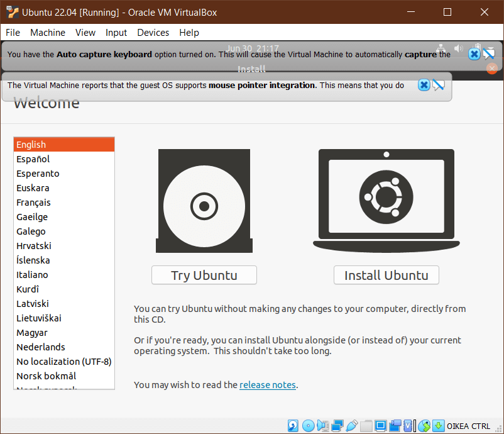Pick Lietuviškai from the language list
504x434 pixels.
coord(64,318)
